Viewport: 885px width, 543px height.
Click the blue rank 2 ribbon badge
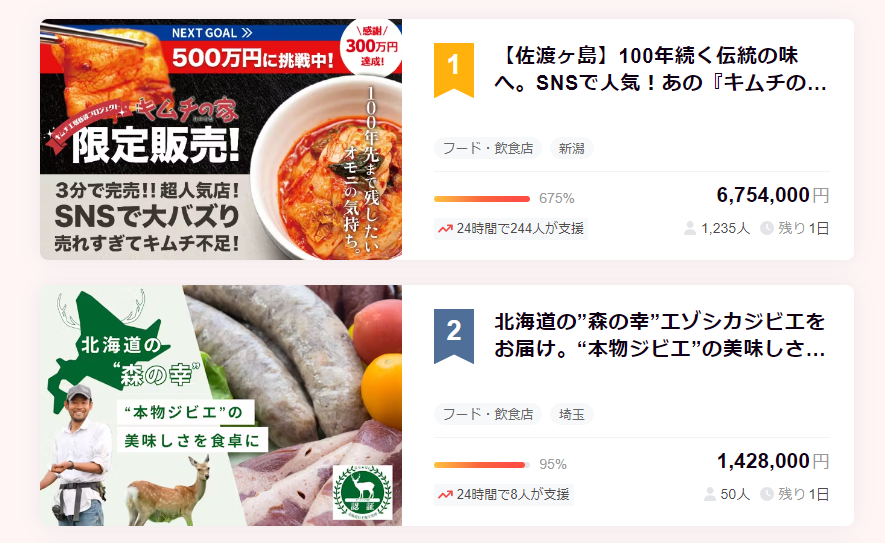point(453,333)
